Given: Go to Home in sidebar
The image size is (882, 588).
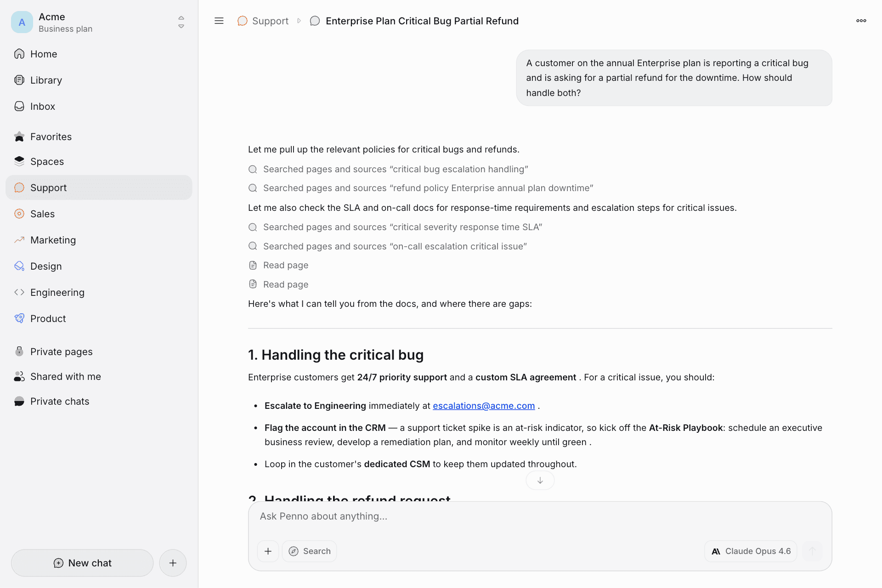Looking at the screenshot, I should 99,54.
